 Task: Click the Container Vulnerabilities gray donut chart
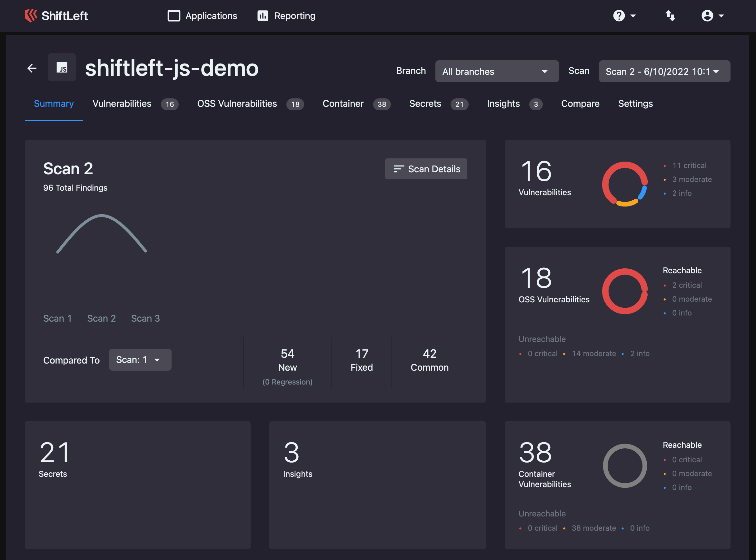point(624,466)
